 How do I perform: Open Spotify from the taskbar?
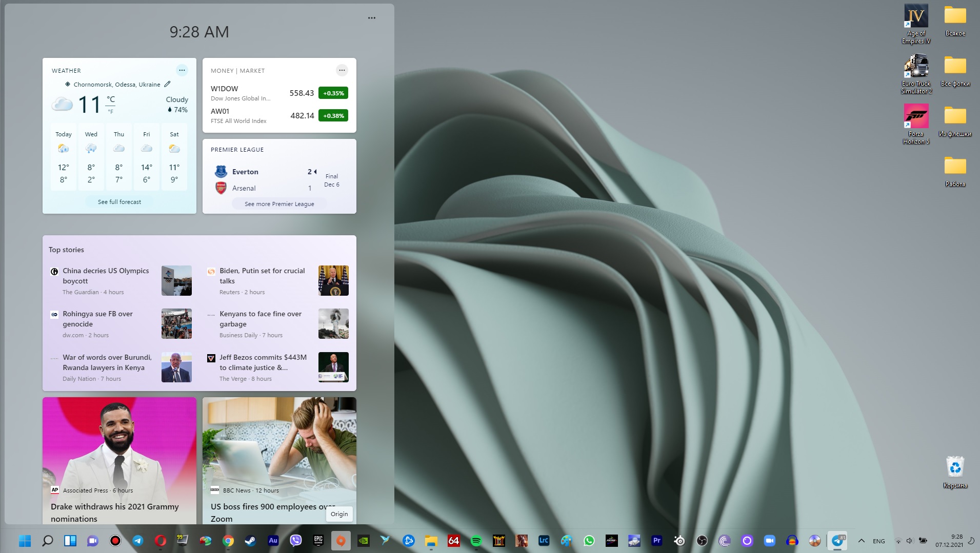pos(476,541)
